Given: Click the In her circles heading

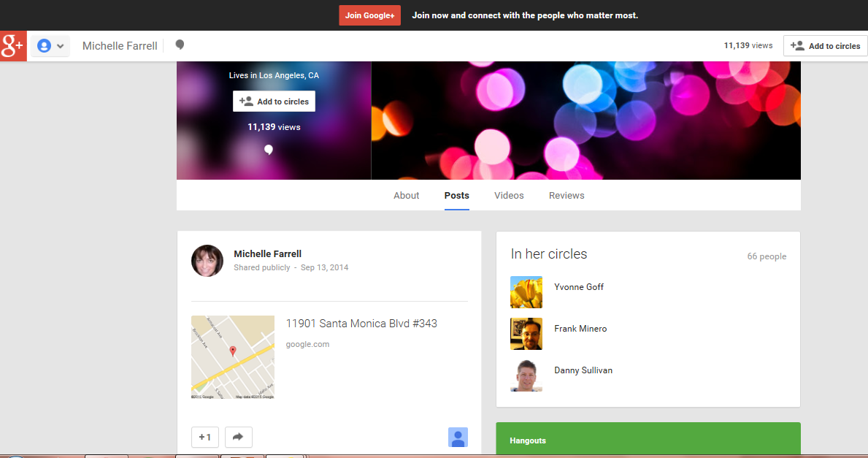Looking at the screenshot, I should point(548,253).
